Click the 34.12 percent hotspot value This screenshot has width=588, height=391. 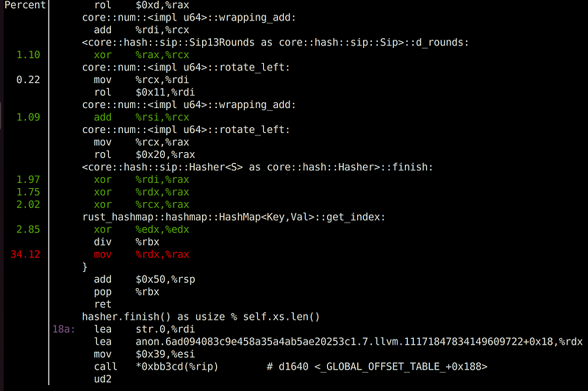click(x=25, y=254)
